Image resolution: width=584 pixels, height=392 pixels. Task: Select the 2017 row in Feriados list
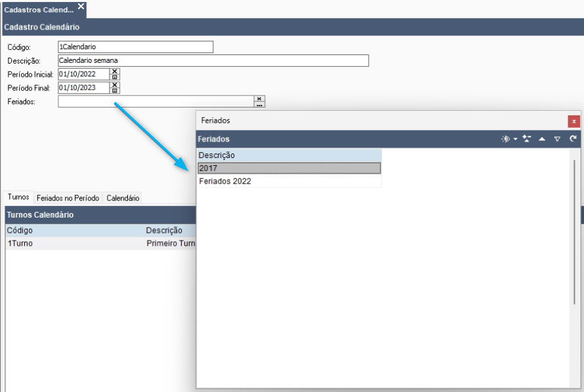pyautogui.click(x=289, y=168)
